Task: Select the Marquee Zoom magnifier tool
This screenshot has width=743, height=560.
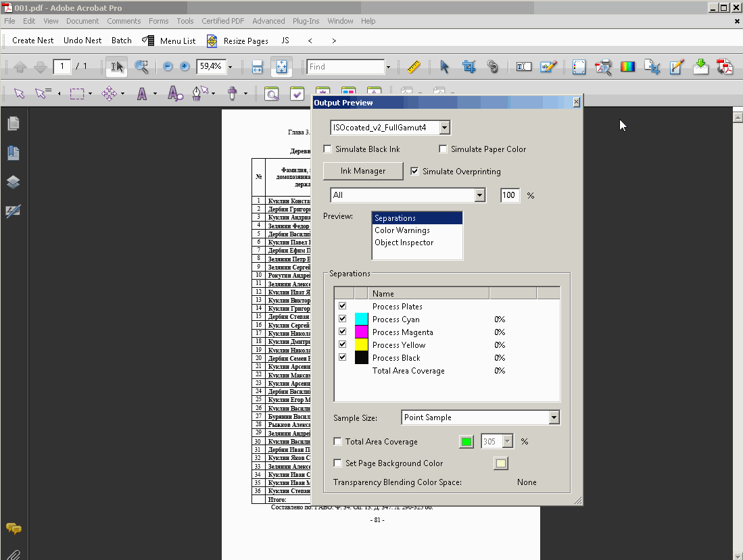Action: click(142, 67)
